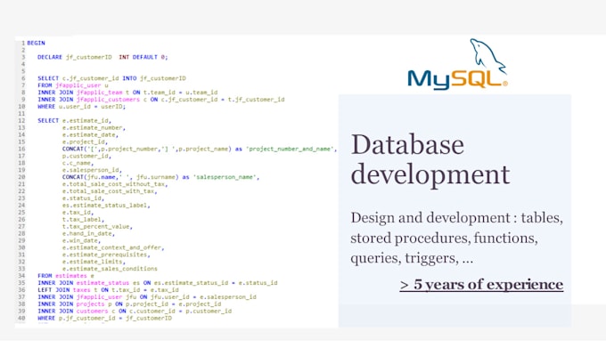606x364 pixels.
Task: Click the 'DECLARE jf_customerID INT DEFAULT 0;' line
Action: 102,57
